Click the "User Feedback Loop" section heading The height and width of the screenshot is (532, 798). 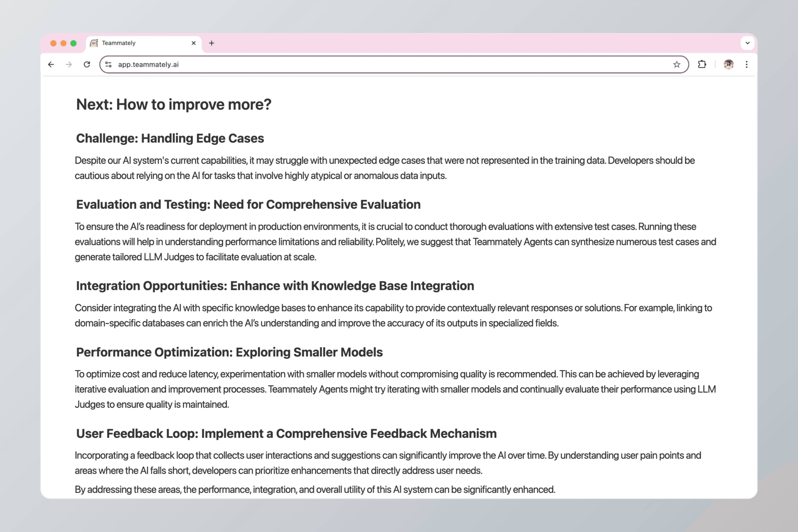click(x=286, y=434)
